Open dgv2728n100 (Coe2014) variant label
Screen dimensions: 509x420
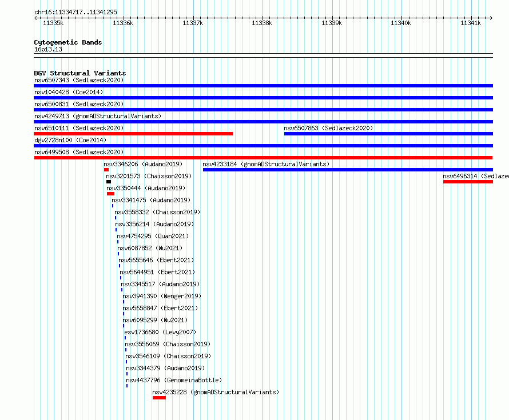(70, 140)
